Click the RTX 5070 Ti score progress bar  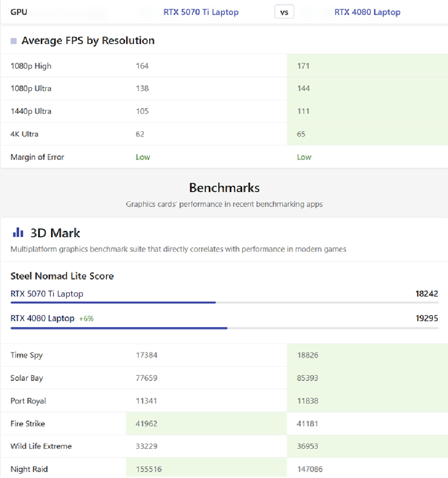tap(224, 303)
